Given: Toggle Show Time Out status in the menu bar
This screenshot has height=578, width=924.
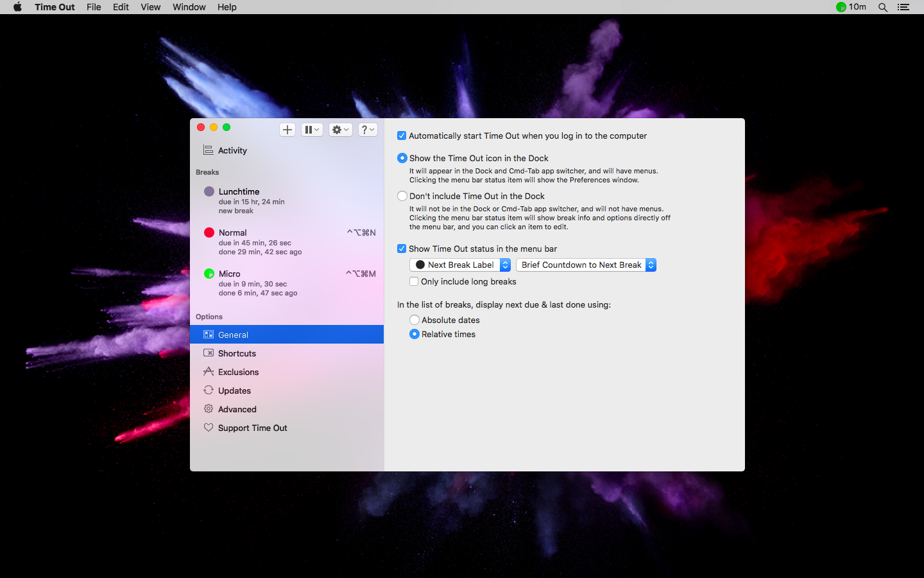Looking at the screenshot, I should [402, 249].
